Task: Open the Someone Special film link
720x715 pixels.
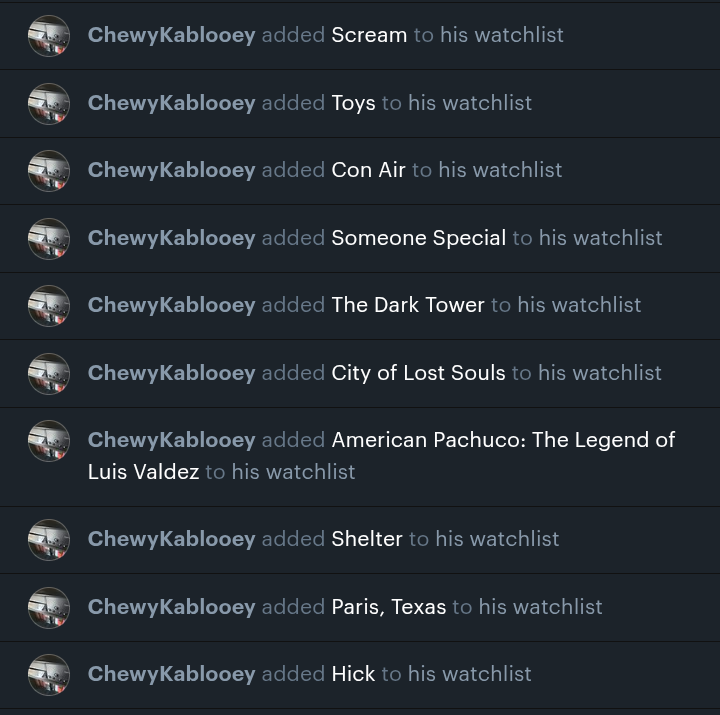Action: [x=418, y=238]
